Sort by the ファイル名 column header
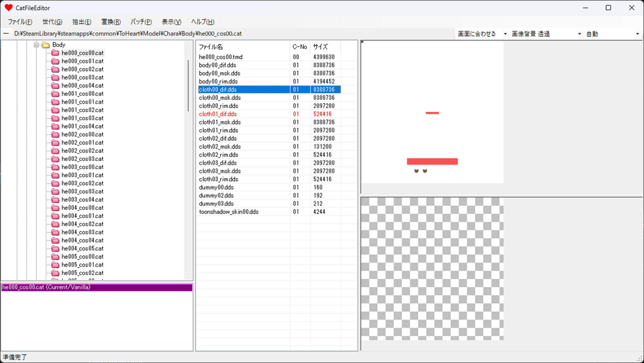Screen dimensions: 644x363 pos(243,47)
